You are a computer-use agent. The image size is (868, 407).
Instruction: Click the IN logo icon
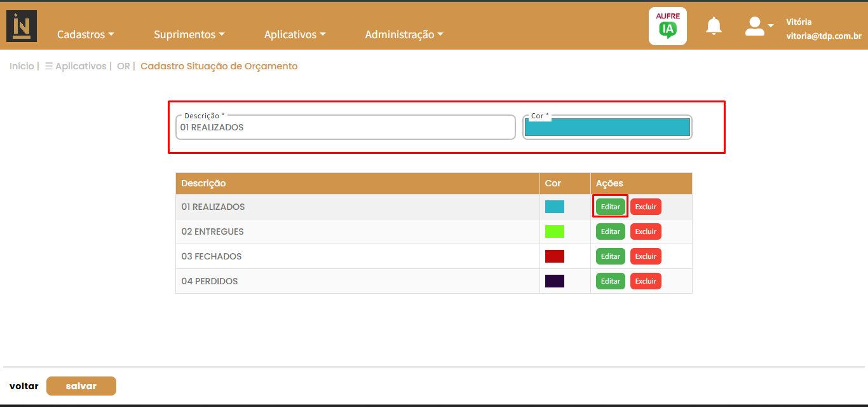(x=21, y=26)
